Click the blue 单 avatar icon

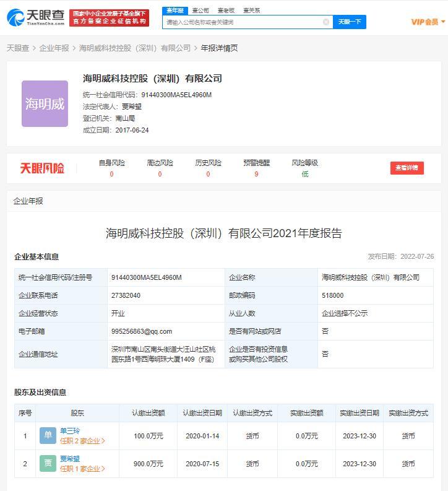[x=48, y=435]
